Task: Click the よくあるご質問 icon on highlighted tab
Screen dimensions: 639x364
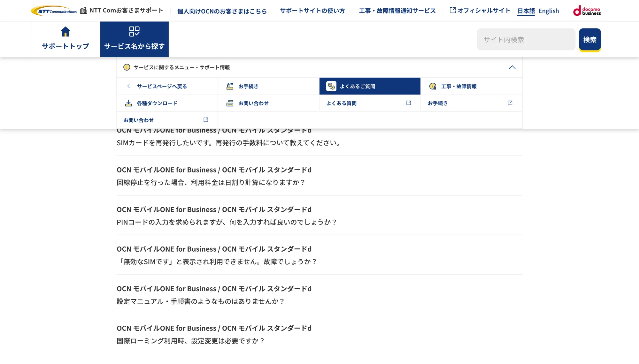Action: [331, 86]
